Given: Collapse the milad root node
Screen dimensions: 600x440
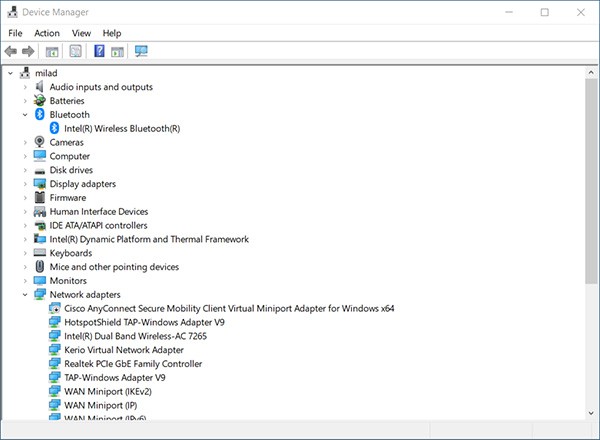Looking at the screenshot, I should (x=11, y=73).
